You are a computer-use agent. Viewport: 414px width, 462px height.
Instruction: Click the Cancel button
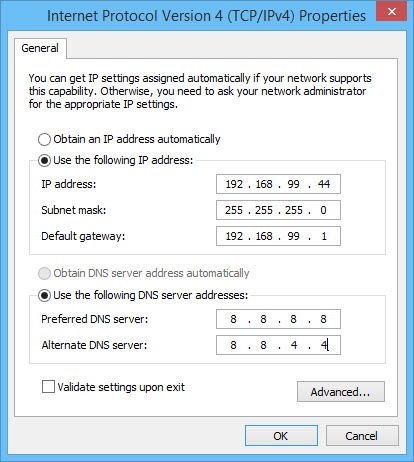[x=362, y=436]
